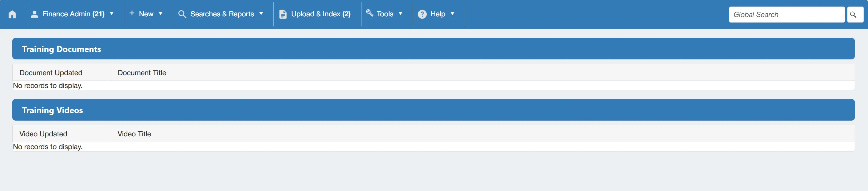Image resolution: width=868 pixels, height=191 pixels.
Task: Open the Help menu
Action: pos(439,14)
